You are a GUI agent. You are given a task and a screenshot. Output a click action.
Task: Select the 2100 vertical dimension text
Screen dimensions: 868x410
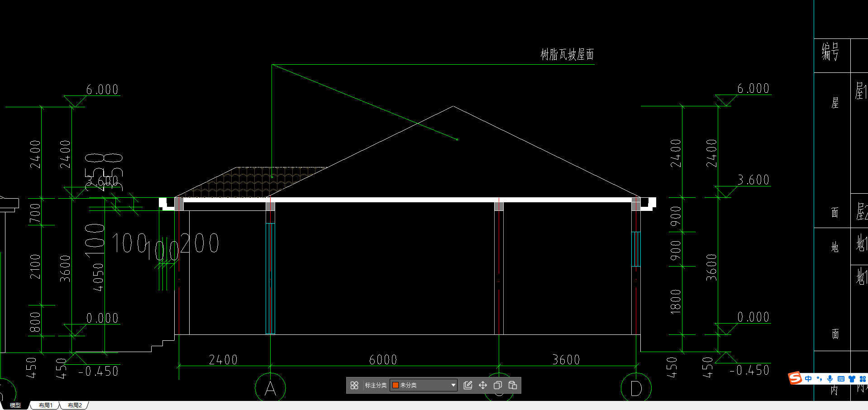tap(35, 267)
